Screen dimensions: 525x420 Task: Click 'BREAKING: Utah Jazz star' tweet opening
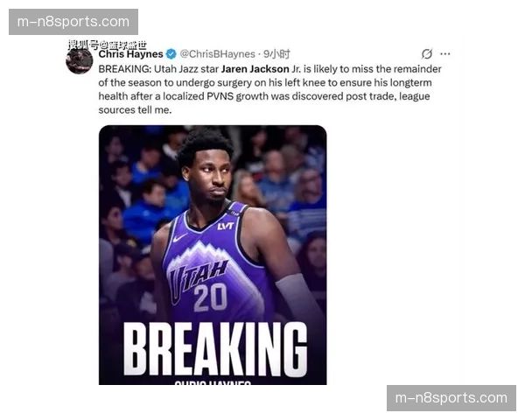pyautogui.click(x=158, y=69)
